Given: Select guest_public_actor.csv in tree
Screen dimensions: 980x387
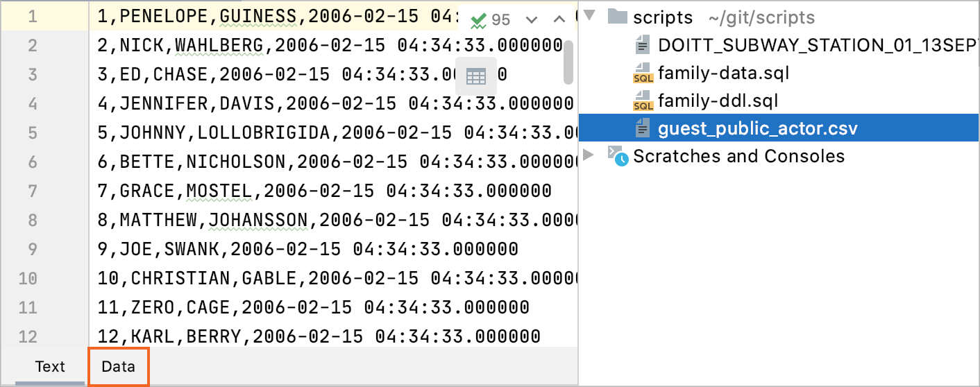Looking at the screenshot, I should pos(758,129).
